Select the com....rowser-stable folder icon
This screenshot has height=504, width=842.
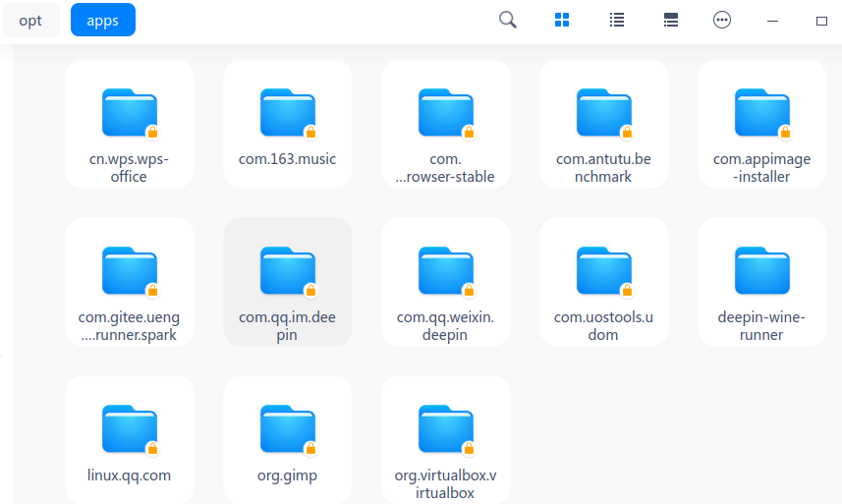[446, 113]
